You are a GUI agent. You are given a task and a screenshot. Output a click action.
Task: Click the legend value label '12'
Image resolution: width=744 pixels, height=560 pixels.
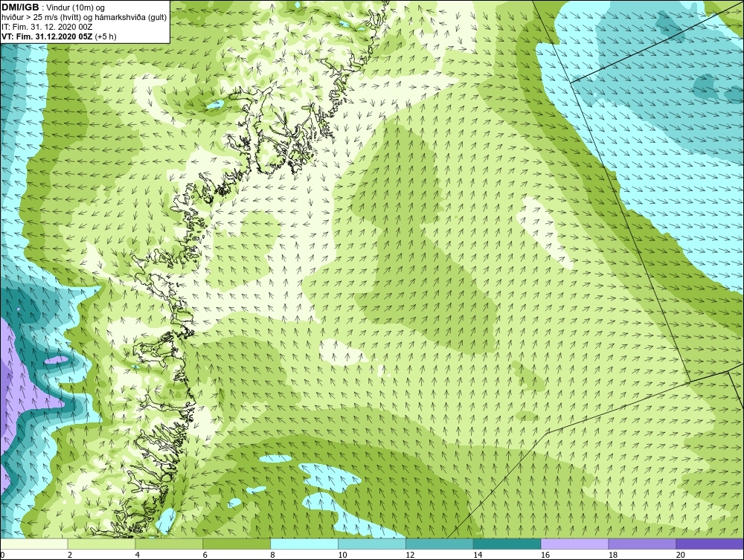tap(410, 555)
